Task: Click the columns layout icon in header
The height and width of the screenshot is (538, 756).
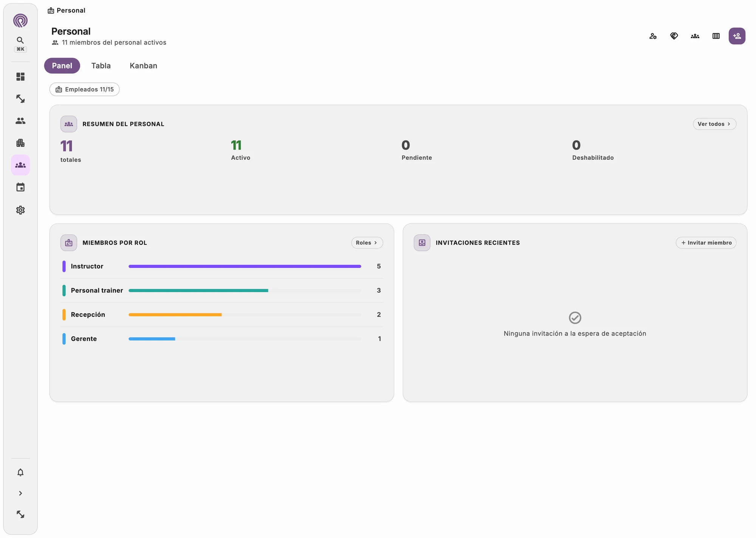Action: (x=716, y=36)
